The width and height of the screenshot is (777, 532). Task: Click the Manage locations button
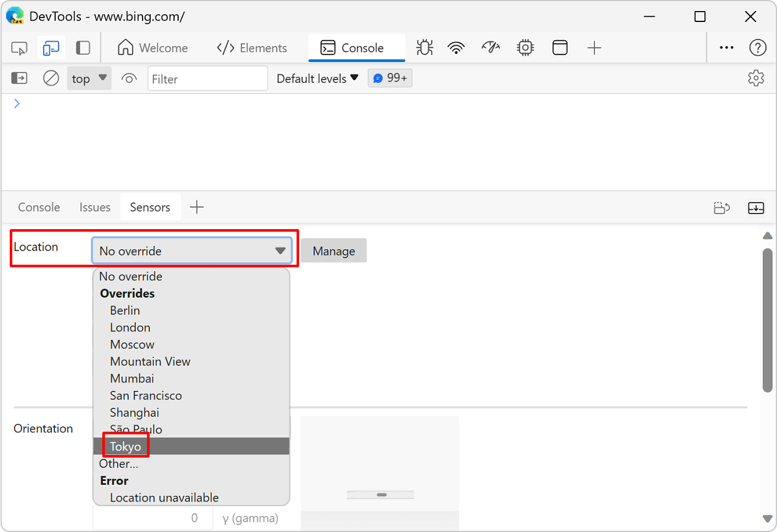(333, 251)
